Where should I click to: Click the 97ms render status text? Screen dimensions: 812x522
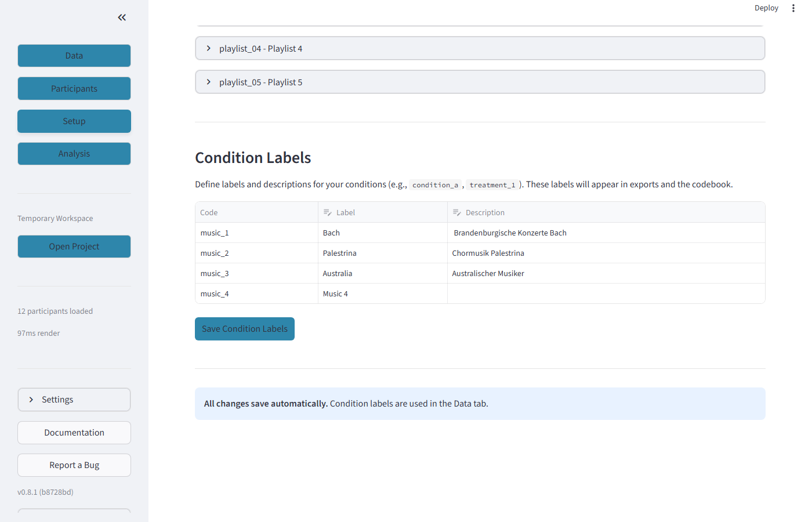tap(39, 333)
